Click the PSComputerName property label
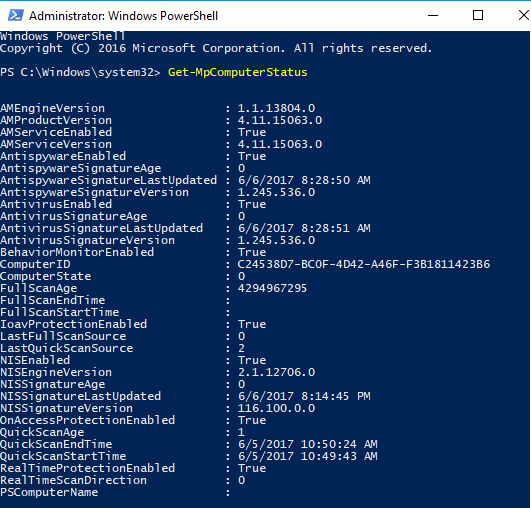This screenshot has height=508, width=531. [x=49, y=492]
